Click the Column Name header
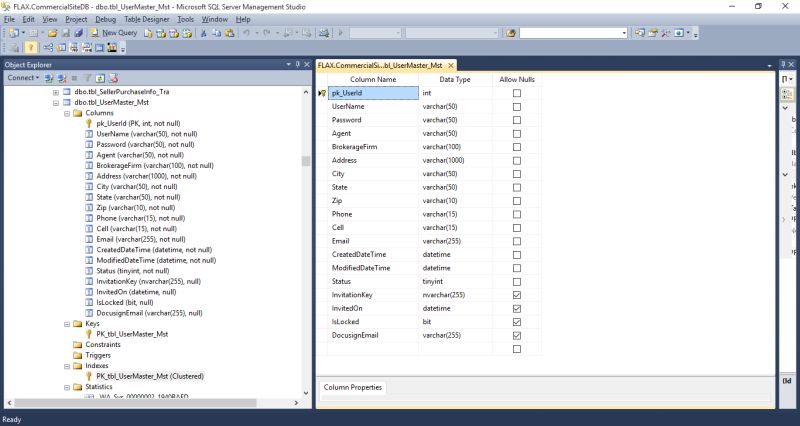 373,80
